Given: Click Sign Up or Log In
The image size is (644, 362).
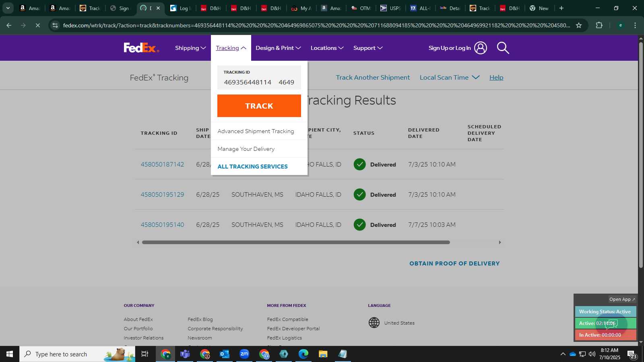Looking at the screenshot, I should 450,48.
